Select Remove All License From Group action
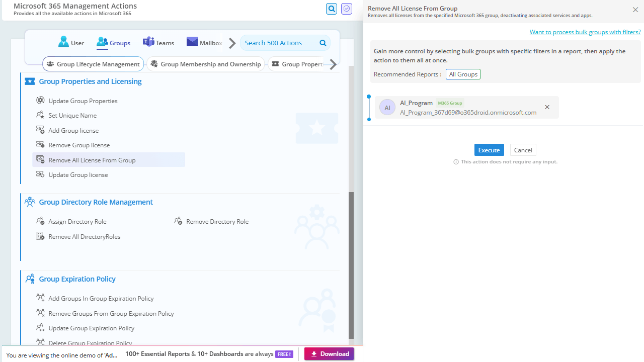 point(109,160)
